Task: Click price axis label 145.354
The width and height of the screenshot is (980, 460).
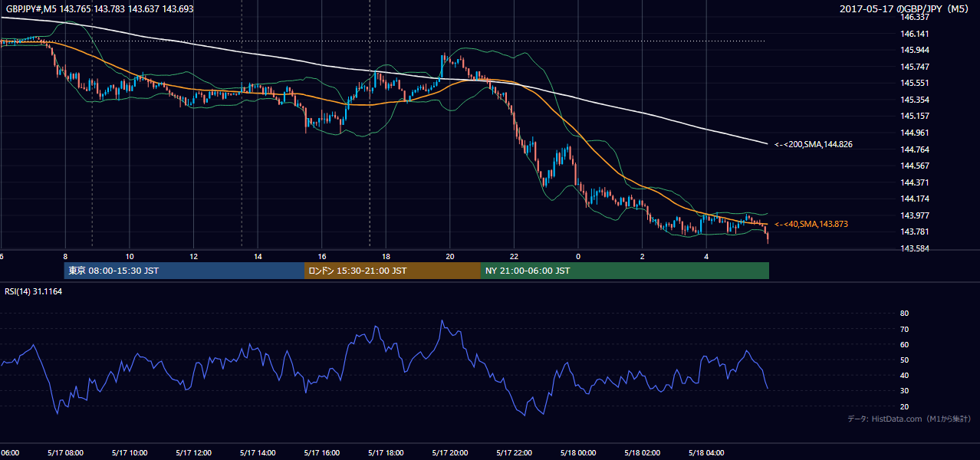Action: pyautogui.click(x=914, y=100)
